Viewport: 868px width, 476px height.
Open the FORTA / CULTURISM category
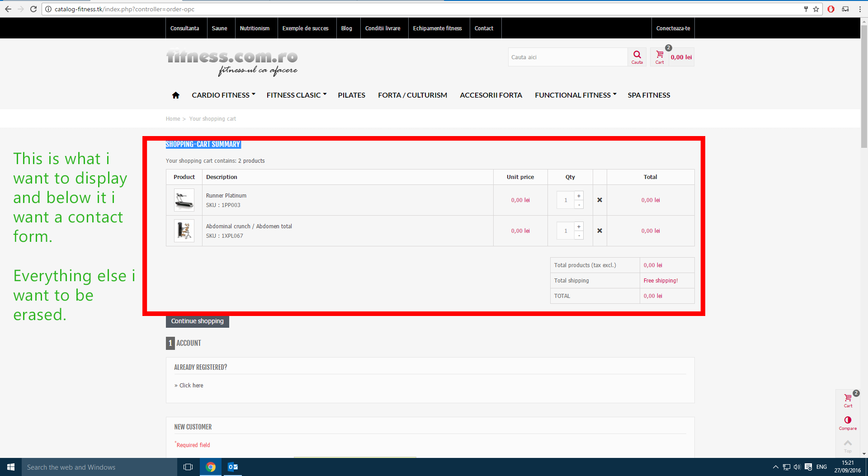point(413,95)
